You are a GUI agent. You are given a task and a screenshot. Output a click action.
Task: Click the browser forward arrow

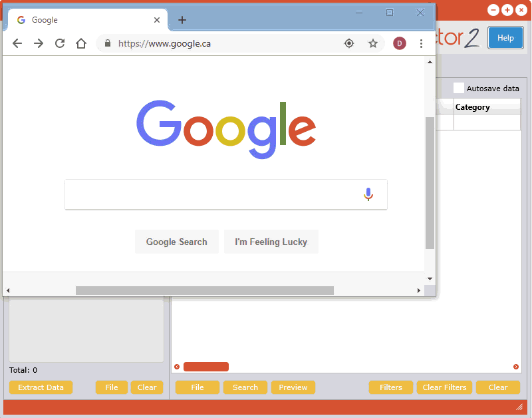point(39,43)
